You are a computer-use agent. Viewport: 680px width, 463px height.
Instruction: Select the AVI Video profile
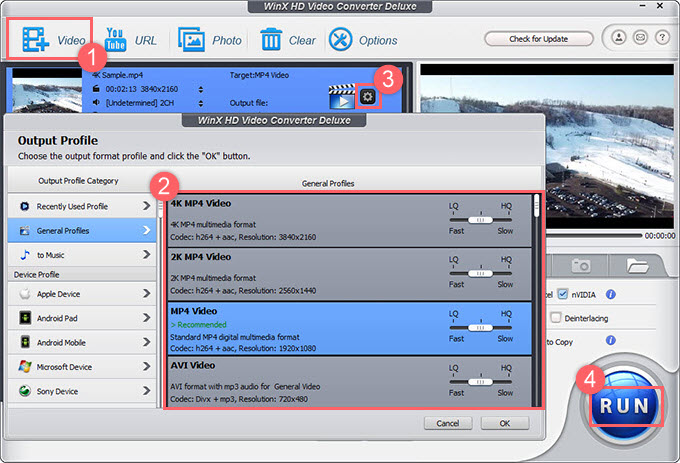click(x=349, y=381)
